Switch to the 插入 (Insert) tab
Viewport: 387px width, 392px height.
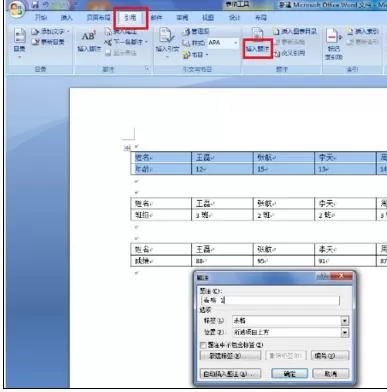tap(66, 18)
